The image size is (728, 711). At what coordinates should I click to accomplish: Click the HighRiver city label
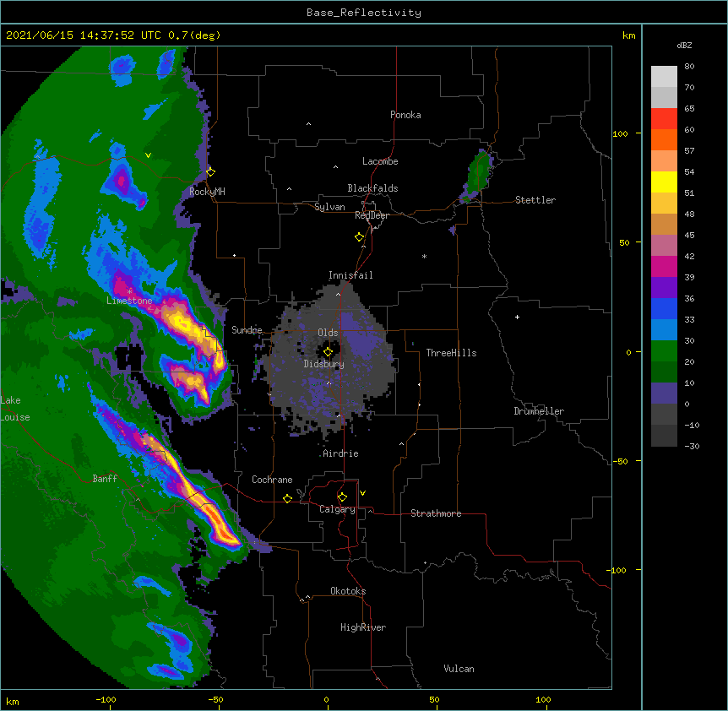(363, 627)
